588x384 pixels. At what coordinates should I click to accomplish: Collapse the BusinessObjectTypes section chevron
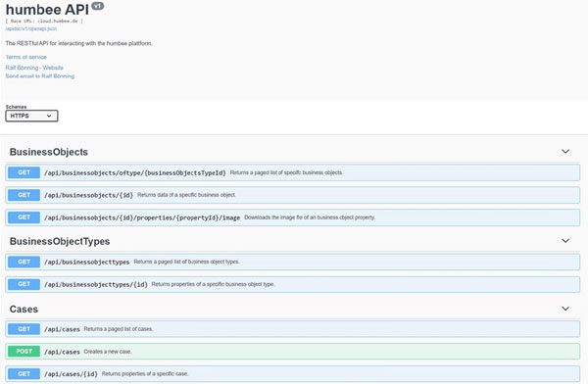[x=565, y=241]
